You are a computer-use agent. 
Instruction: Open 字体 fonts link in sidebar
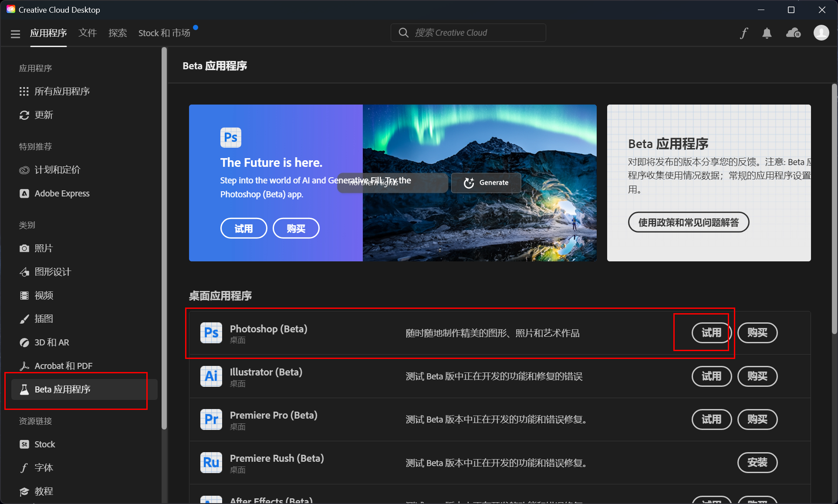pos(84,468)
